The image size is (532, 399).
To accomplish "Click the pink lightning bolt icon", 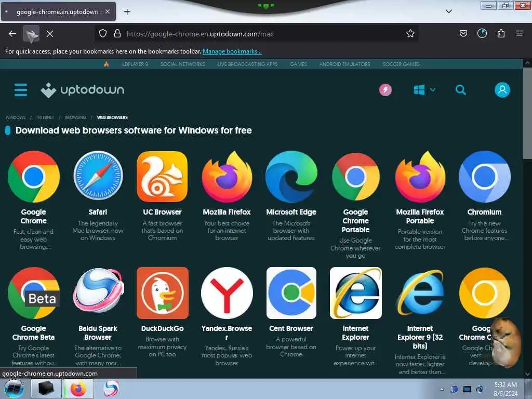I will point(385,90).
